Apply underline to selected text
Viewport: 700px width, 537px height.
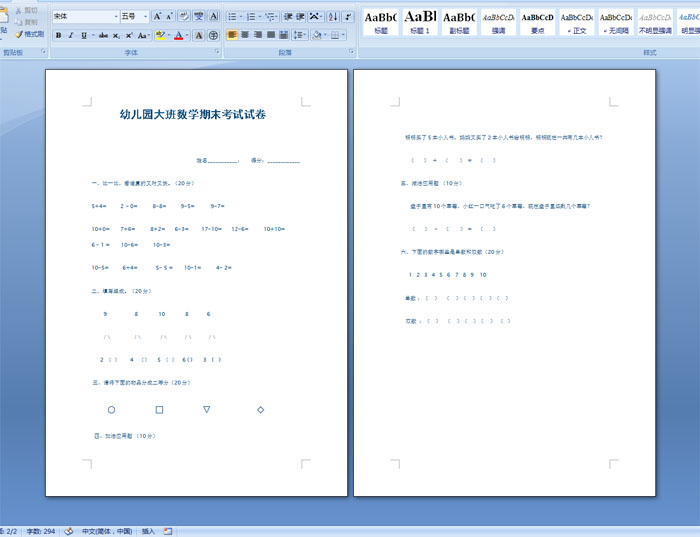tap(83, 35)
